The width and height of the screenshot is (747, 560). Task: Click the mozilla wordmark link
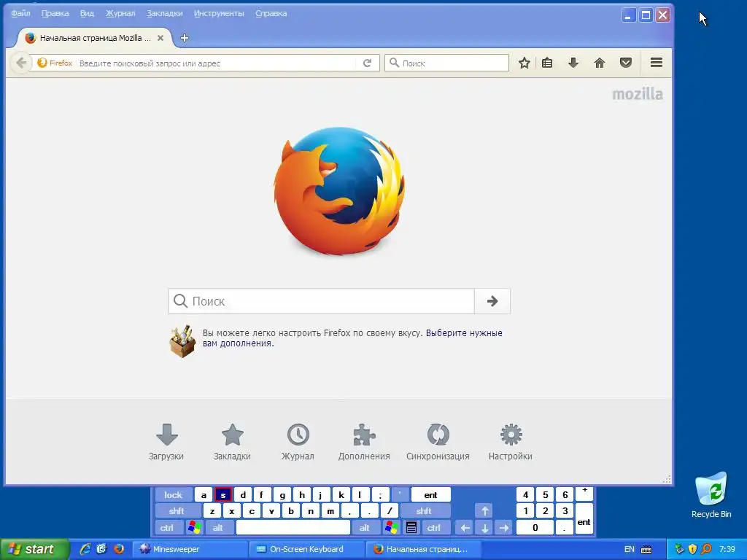point(638,94)
